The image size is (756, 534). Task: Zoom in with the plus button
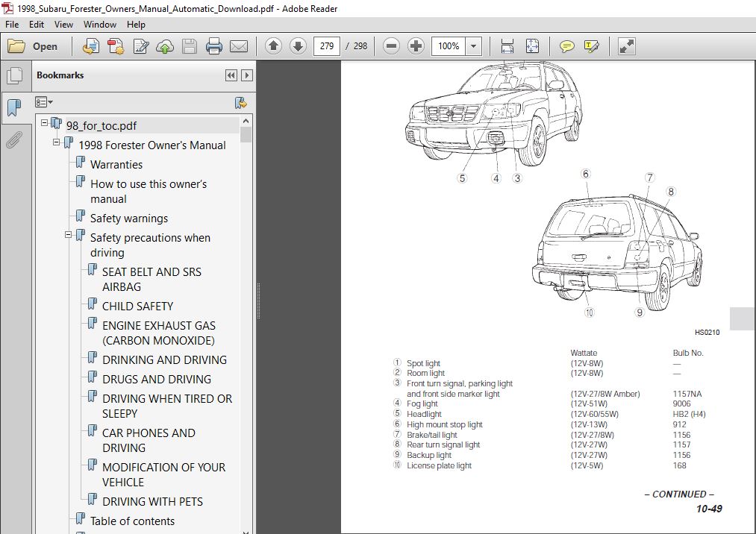pyautogui.click(x=416, y=46)
